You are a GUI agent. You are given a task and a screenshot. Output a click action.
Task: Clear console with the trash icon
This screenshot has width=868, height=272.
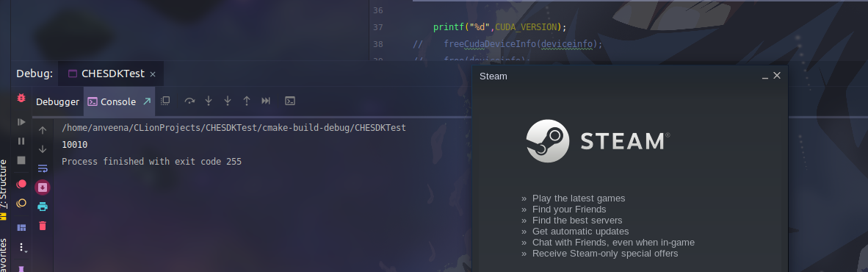43,226
